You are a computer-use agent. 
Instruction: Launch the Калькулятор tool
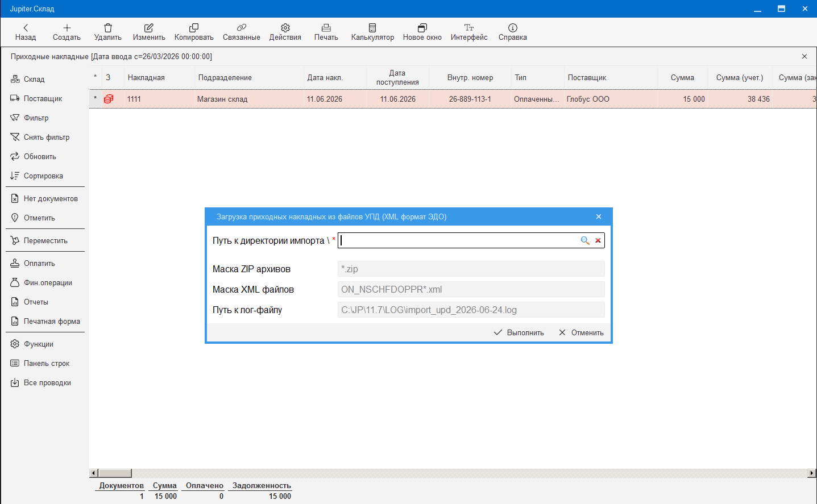click(372, 32)
